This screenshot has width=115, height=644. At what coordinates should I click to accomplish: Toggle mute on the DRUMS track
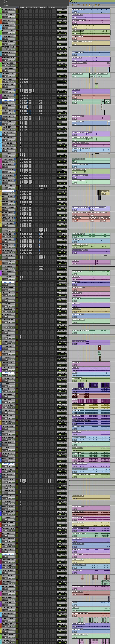click(7, 488)
